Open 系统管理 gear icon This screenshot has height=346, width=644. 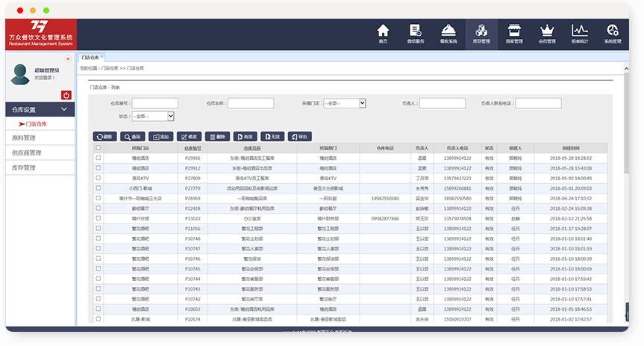click(x=613, y=34)
